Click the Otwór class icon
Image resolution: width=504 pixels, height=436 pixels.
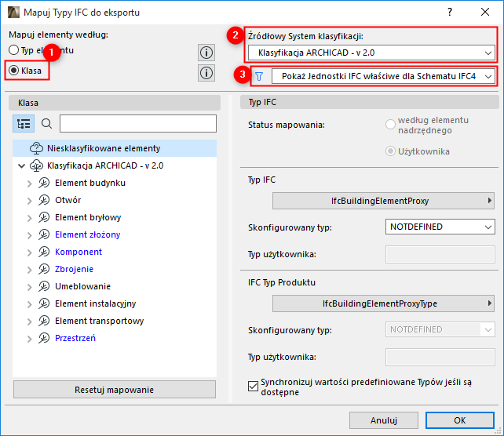point(44,200)
